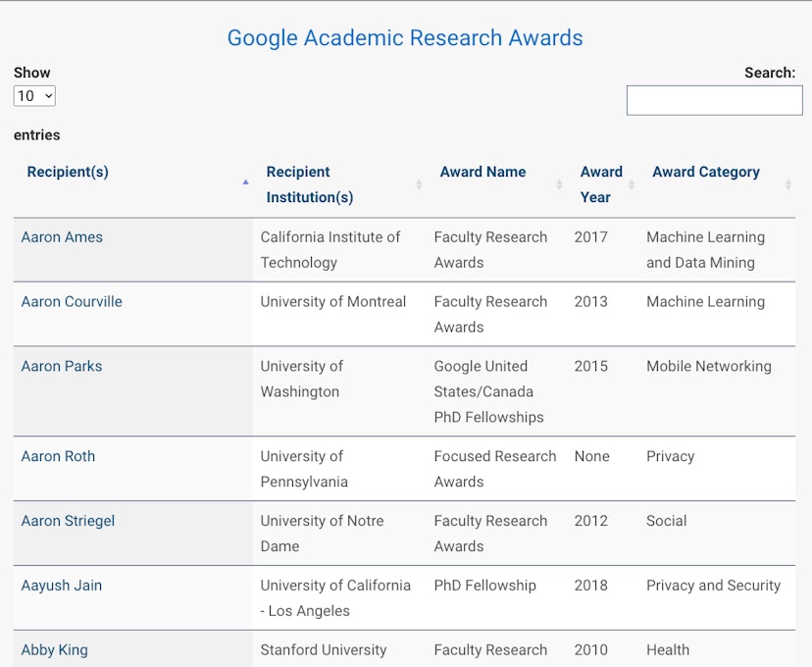812x667 pixels.
Task: Open Aaron Striegel recipient link
Action: 68,521
